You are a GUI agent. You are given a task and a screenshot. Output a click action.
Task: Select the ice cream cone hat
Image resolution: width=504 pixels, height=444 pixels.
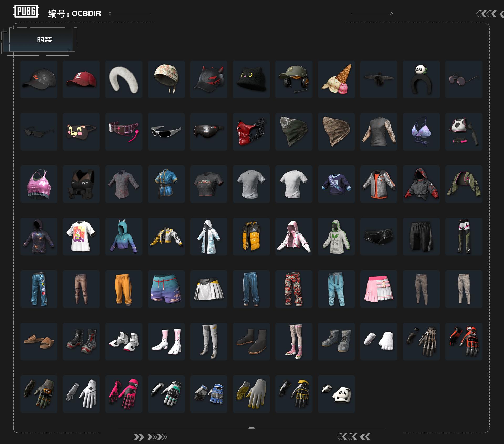[336, 79]
